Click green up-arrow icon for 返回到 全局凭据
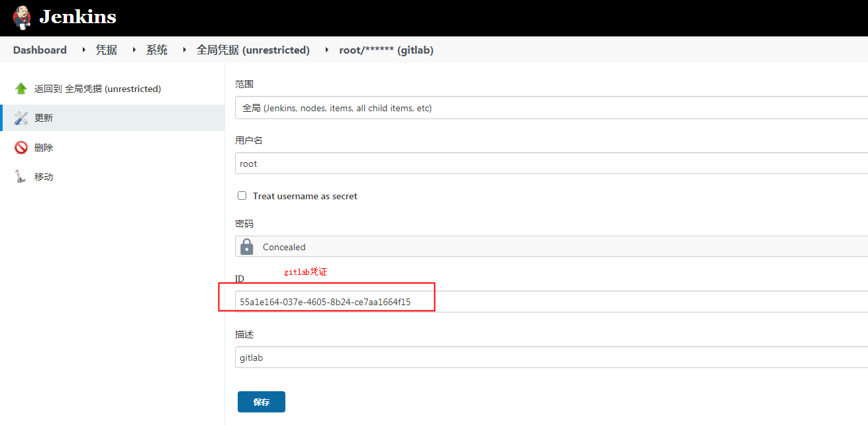The width and height of the screenshot is (868, 425). [21, 89]
